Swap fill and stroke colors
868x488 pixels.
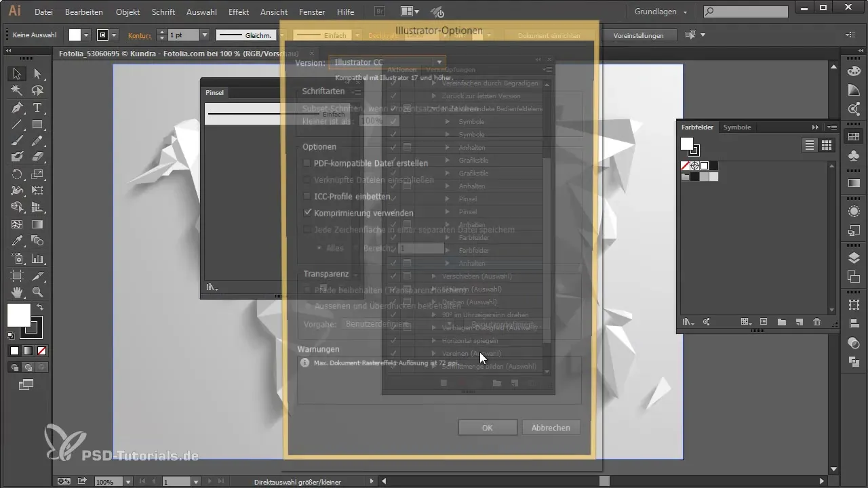pos(40,308)
